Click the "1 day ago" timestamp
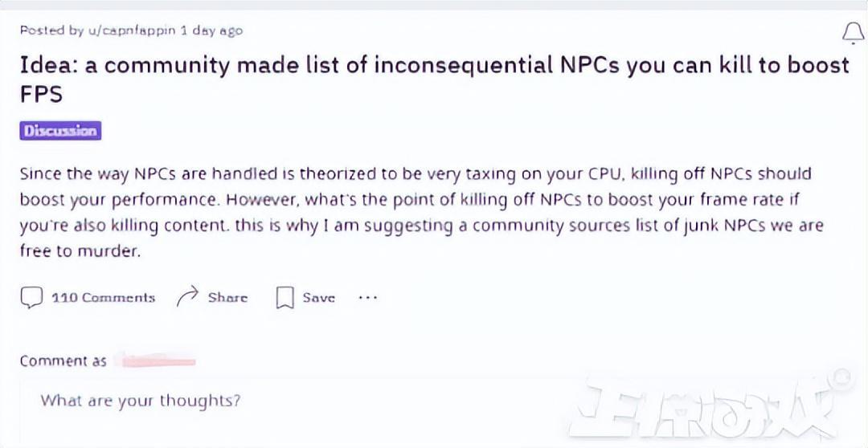 click(211, 31)
